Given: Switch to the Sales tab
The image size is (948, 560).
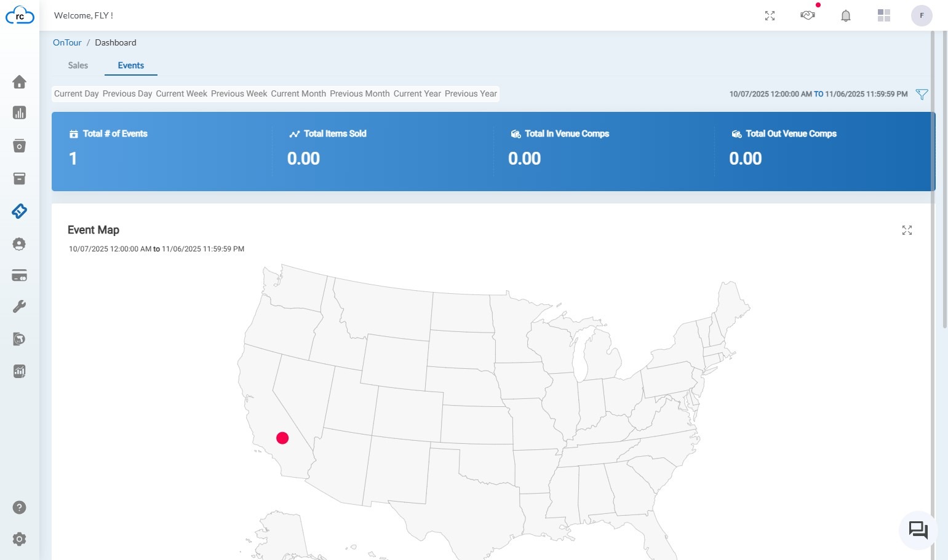Looking at the screenshot, I should point(78,65).
